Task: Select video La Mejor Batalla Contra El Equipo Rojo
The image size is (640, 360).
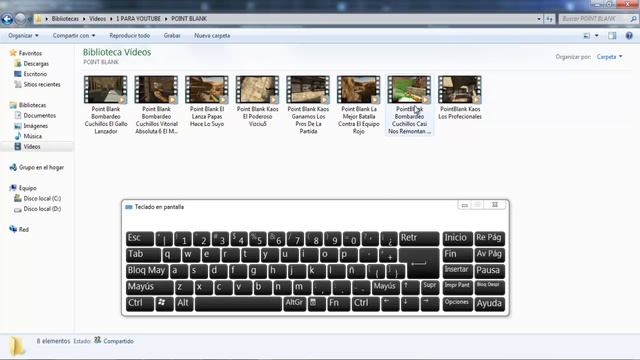Action: (359, 105)
